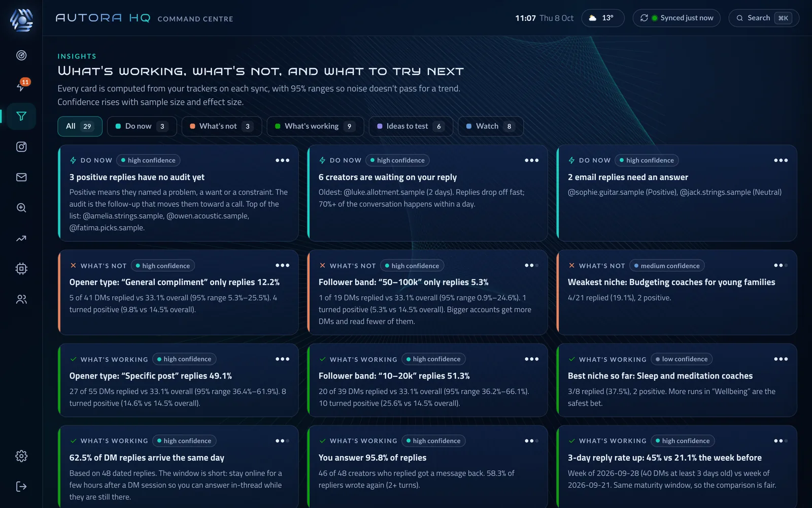Image resolution: width=812 pixels, height=508 pixels.
Task: Open menu for 10–20k follower band card
Action: coord(532,359)
